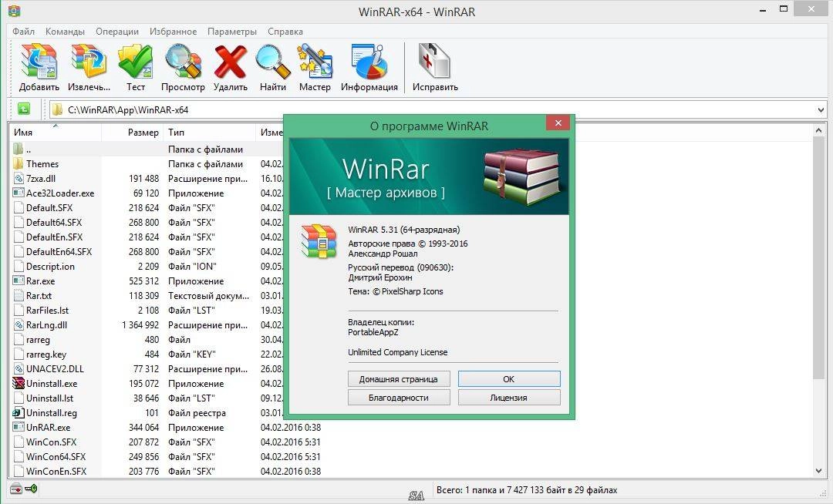The height and width of the screenshot is (504, 833).
Task: Confirm the About dialog with OK
Action: (x=509, y=379)
